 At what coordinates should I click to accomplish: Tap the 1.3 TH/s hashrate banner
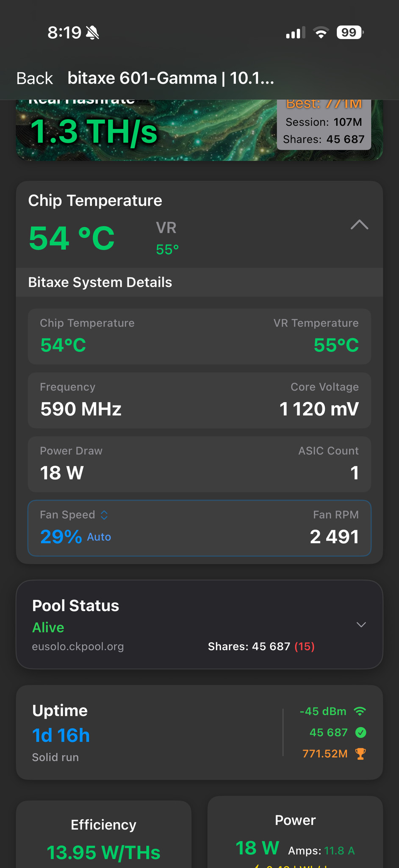click(94, 131)
